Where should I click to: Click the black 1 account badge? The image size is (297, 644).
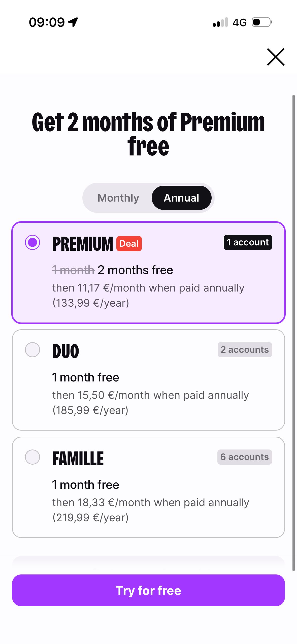pyautogui.click(x=247, y=242)
